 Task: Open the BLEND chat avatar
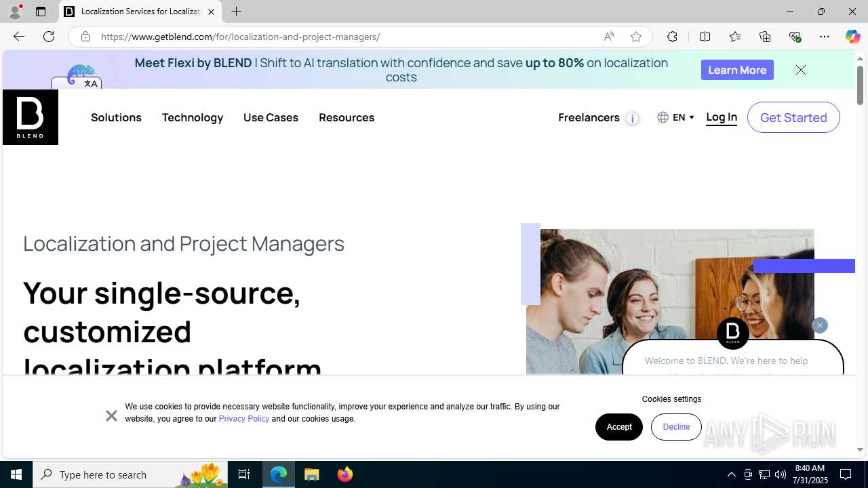733,333
